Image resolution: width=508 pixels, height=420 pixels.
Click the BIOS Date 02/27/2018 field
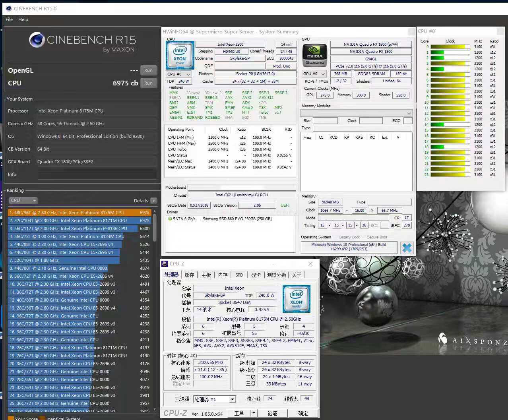coord(199,205)
